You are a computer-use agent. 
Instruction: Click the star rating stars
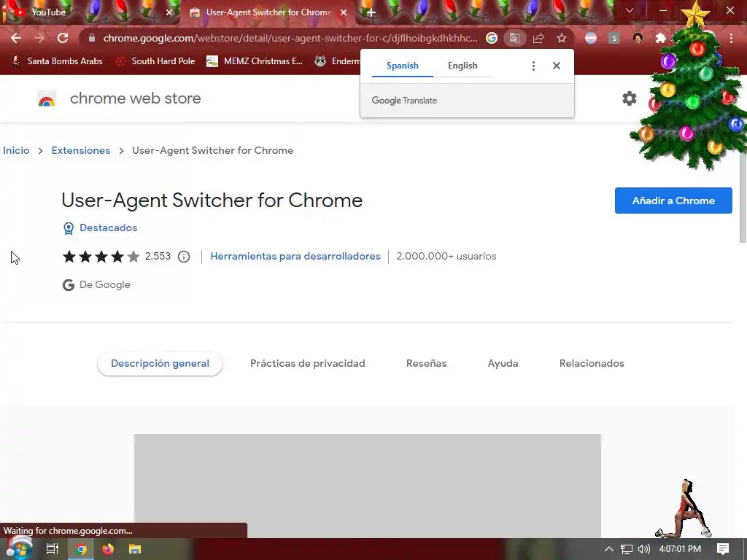tap(101, 257)
